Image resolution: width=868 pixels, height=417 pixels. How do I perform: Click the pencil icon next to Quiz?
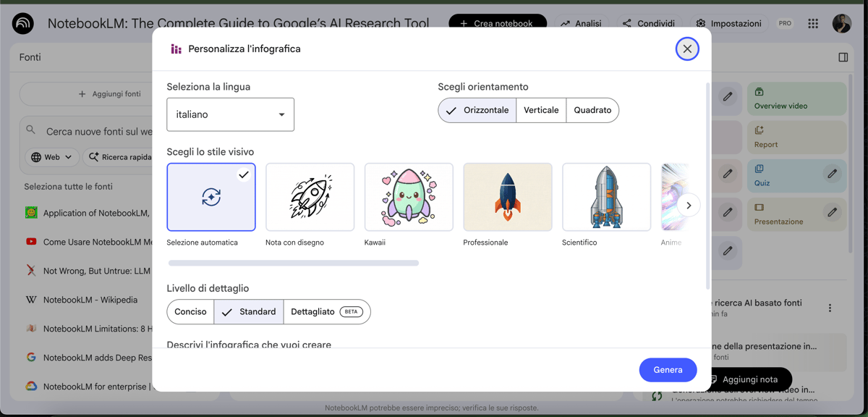(832, 174)
